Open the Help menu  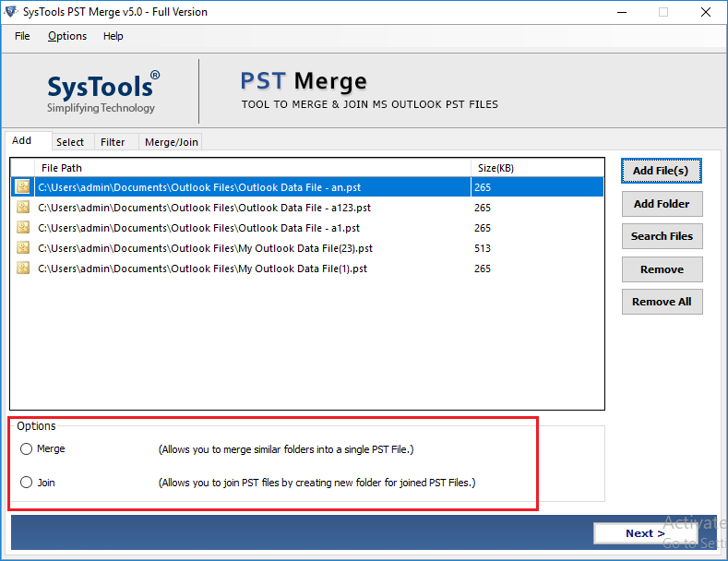click(x=113, y=36)
